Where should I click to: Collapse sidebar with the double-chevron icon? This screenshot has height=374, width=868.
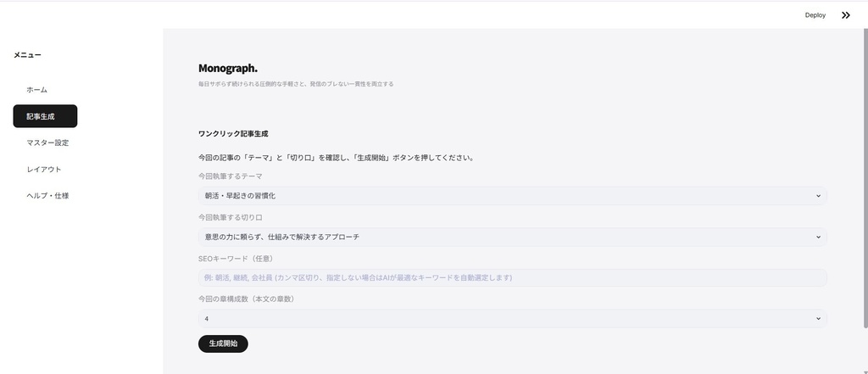click(x=845, y=15)
